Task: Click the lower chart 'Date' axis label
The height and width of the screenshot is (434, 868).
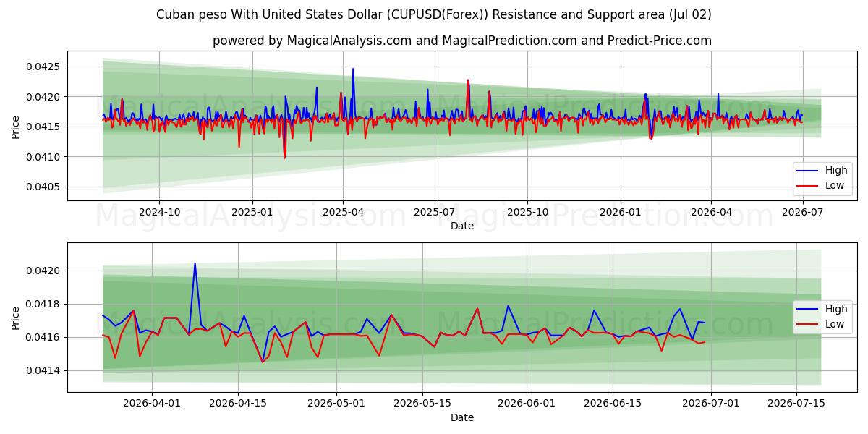Action: click(x=462, y=417)
